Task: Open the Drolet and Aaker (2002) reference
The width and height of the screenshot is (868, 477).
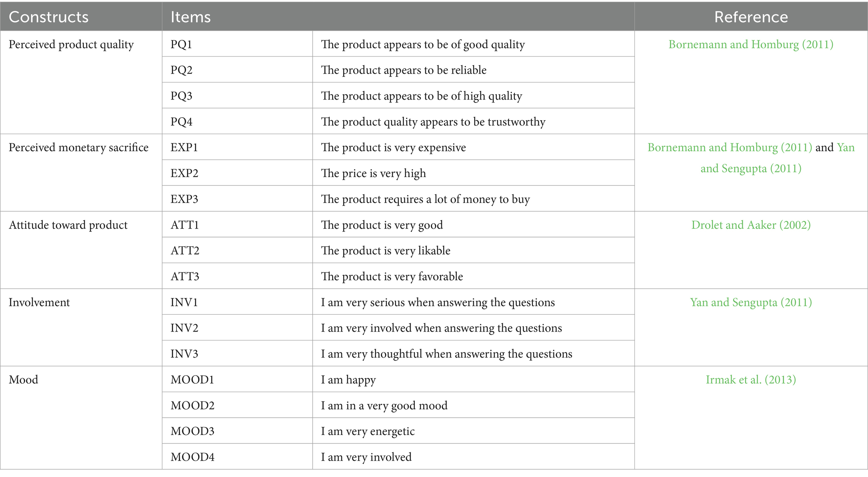Action: point(750,225)
